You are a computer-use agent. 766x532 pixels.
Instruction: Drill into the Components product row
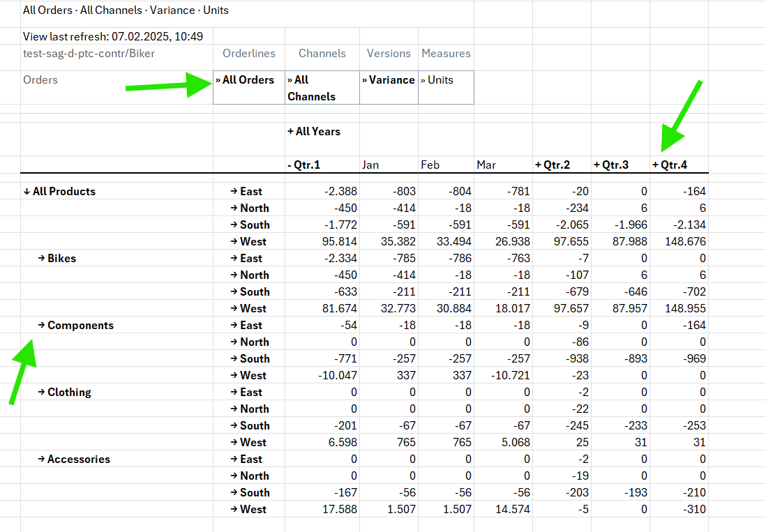(x=75, y=326)
